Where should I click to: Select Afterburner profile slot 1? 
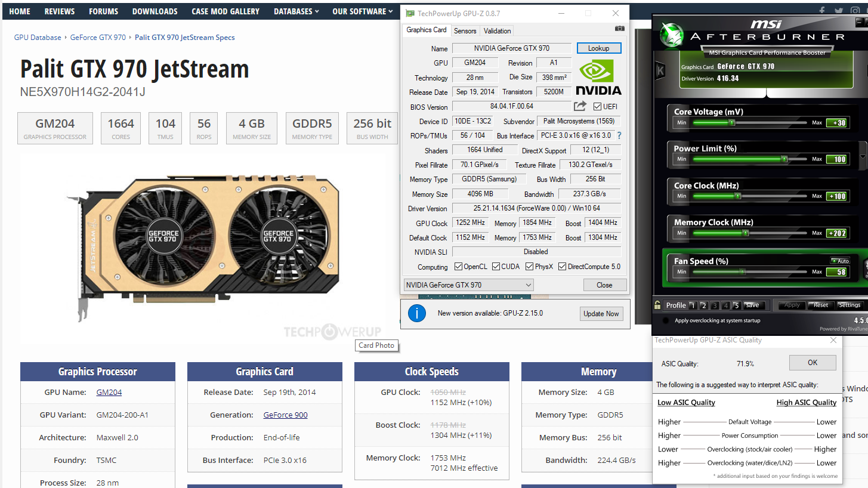click(x=693, y=305)
